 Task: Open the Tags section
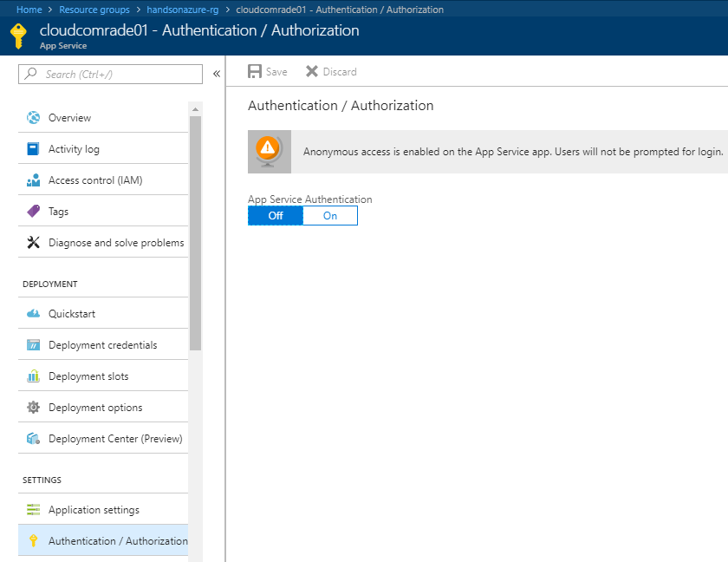[x=103, y=211]
